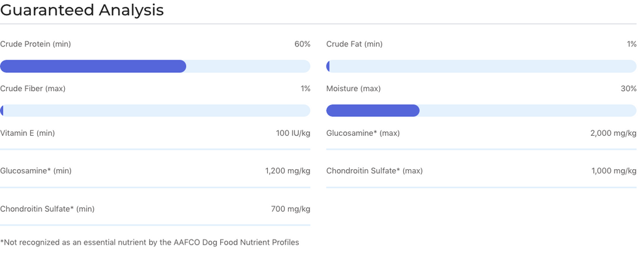Viewport: 644px width, 254px height.
Task: Click the Guaranteed Analysis heading
Action: click(x=82, y=10)
